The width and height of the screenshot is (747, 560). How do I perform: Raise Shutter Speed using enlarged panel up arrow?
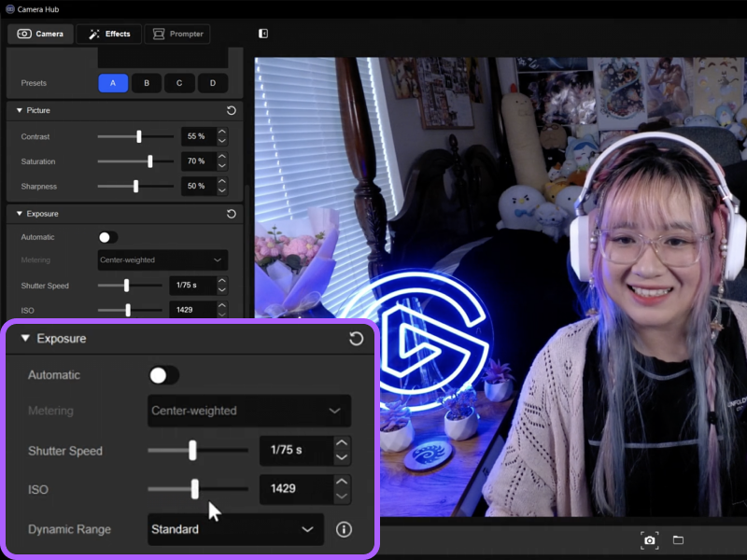(x=342, y=442)
